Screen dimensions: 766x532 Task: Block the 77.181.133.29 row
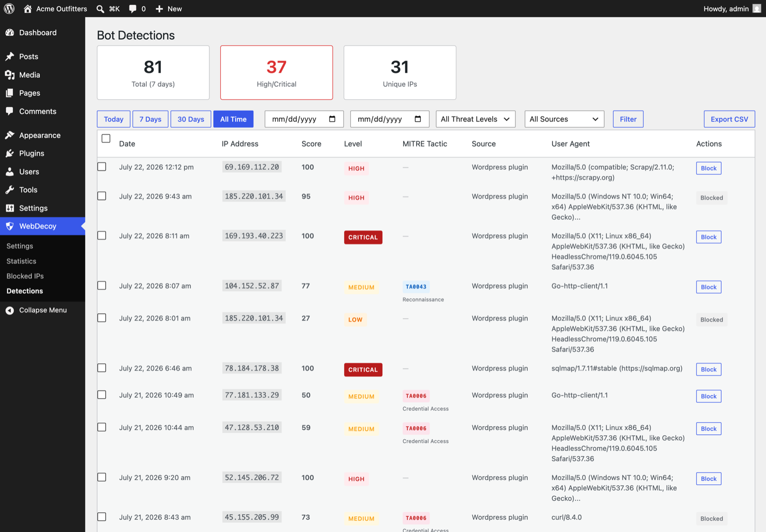coord(708,397)
